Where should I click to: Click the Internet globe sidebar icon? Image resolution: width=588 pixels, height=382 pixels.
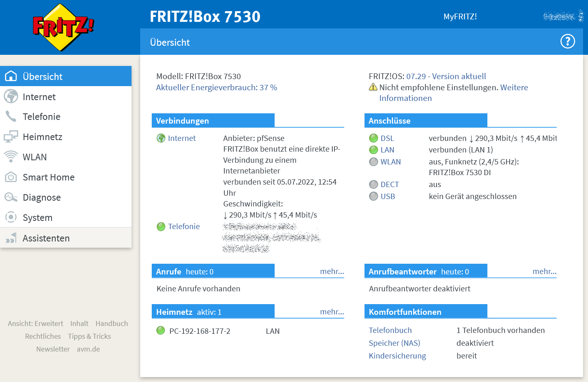[x=11, y=96]
